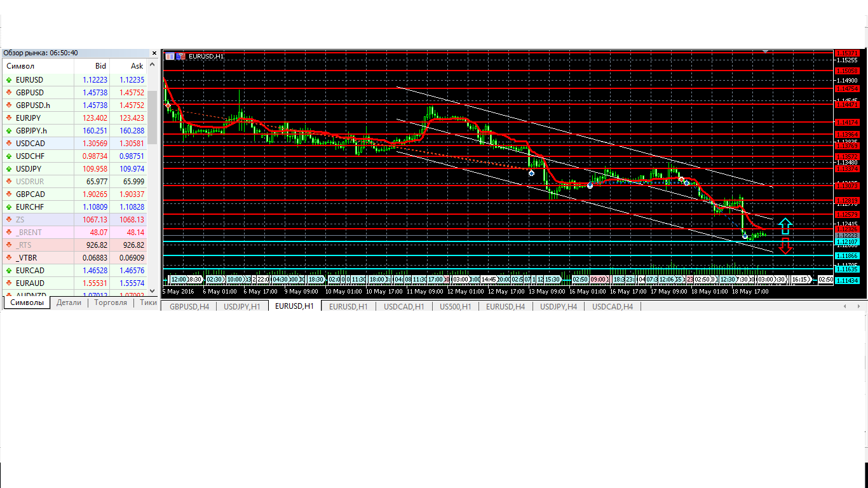Click the arrow icon beside _BRENT
868x488 pixels.
pyautogui.click(x=9, y=233)
